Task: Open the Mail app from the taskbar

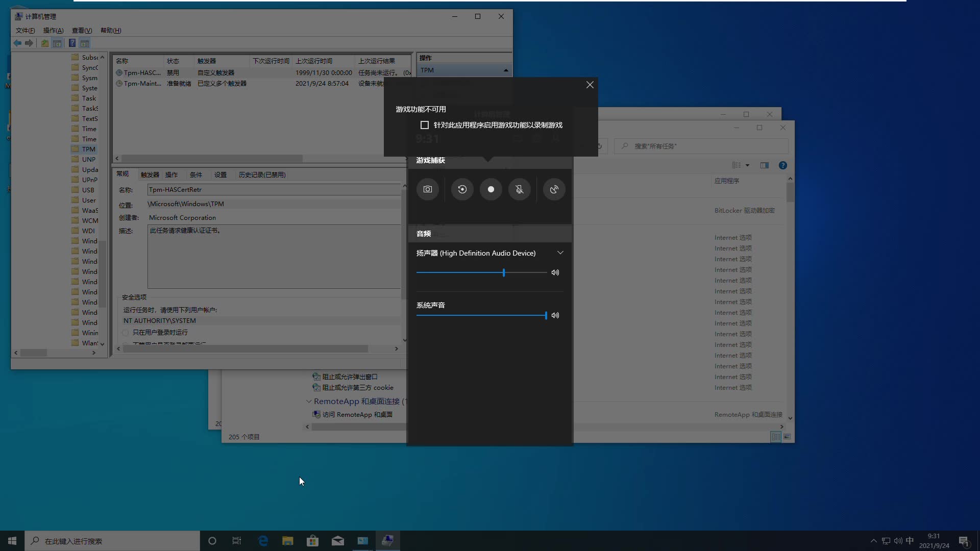Action: tap(338, 541)
